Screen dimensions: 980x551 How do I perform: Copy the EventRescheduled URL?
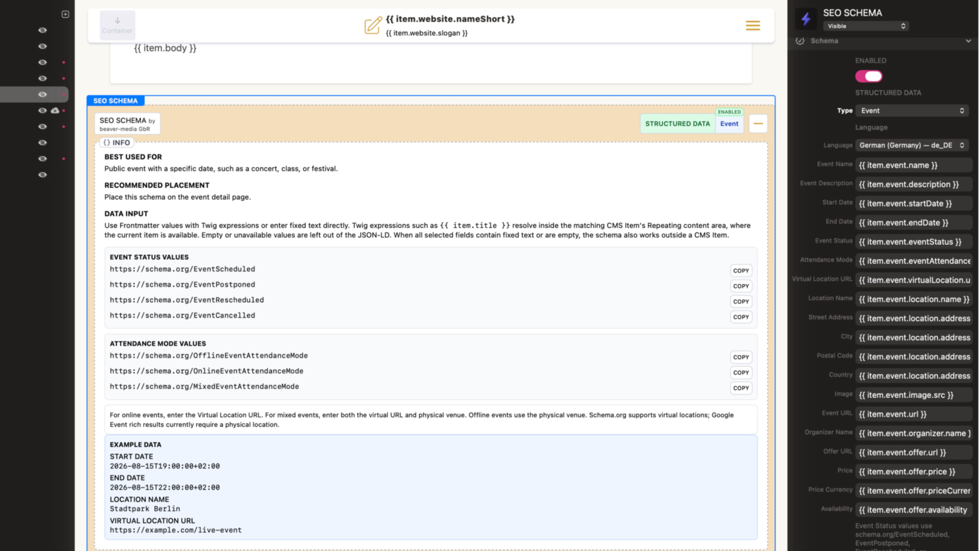741,302
